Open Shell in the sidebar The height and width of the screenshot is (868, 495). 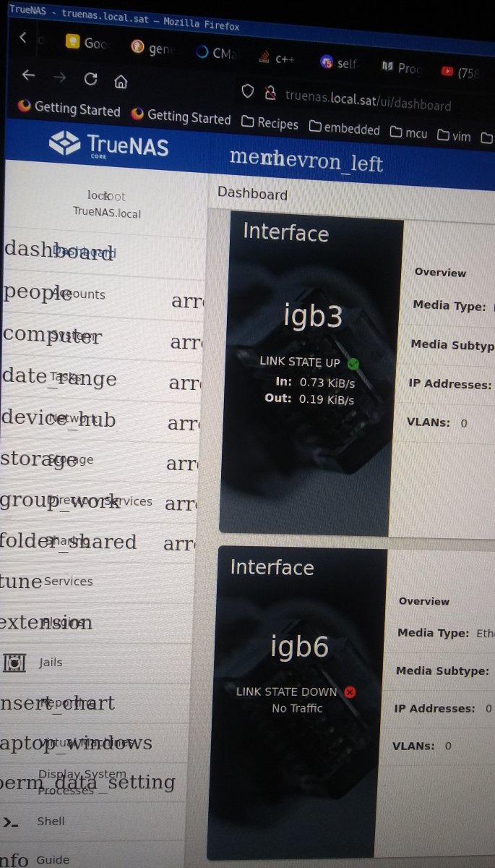51,821
